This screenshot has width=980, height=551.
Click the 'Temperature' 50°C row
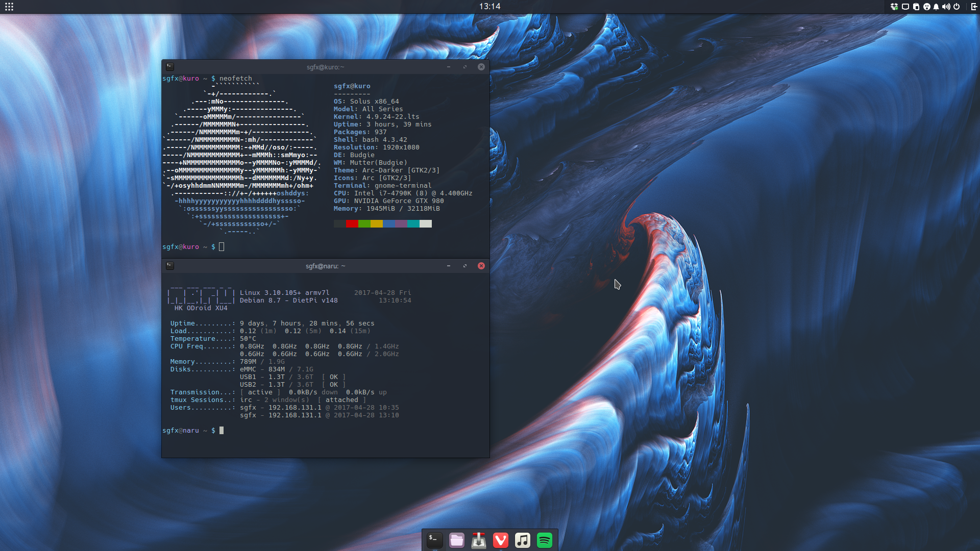click(213, 338)
